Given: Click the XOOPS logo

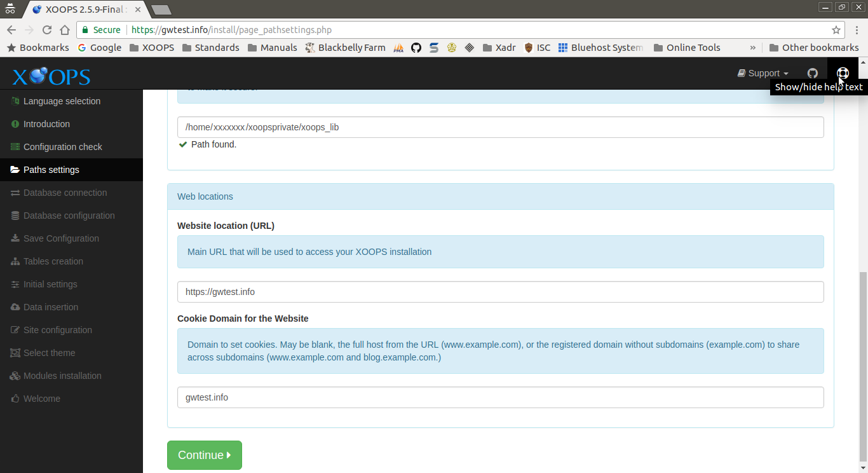Looking at the screenshot, I should 51,76.
